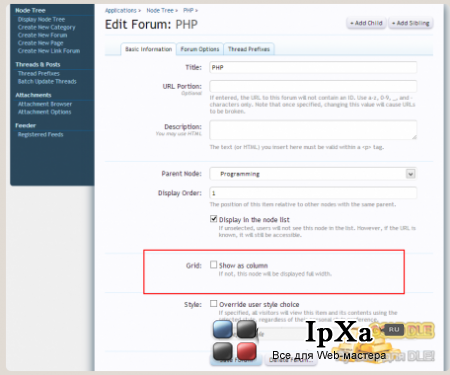The image size is (450, 375).
Task: Click the IpXa logo watermark
Action: pos(338,332)
